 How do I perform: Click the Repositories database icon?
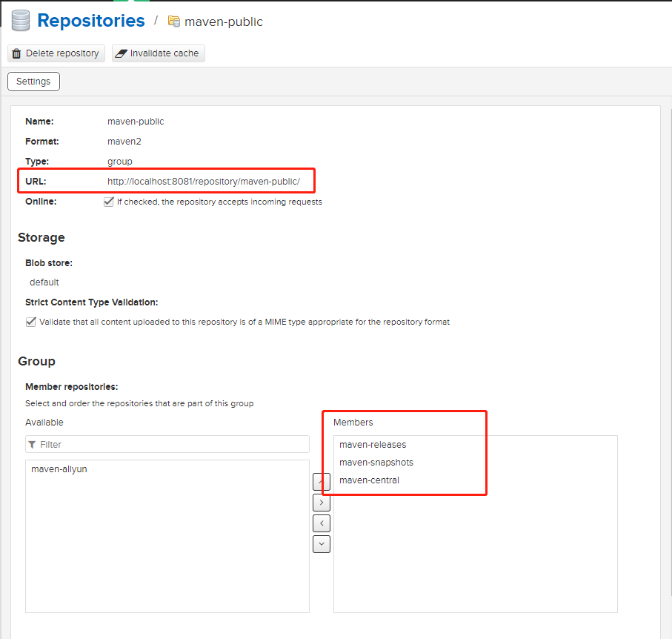pyautogui.click(x=20, y=21)
